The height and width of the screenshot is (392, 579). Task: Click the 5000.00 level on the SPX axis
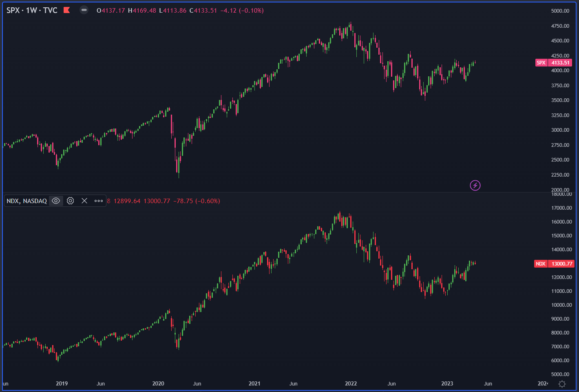[x=560, y=11]
